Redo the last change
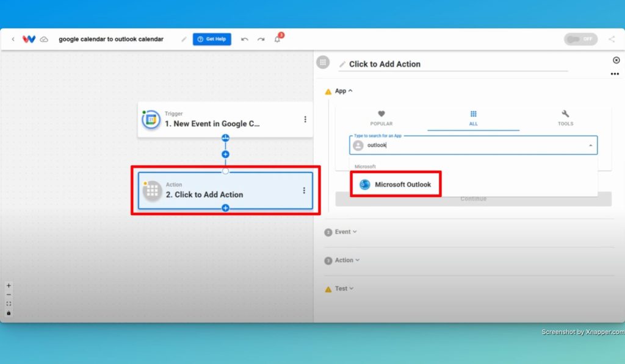The image size is (625, 364). pos(261,39)
